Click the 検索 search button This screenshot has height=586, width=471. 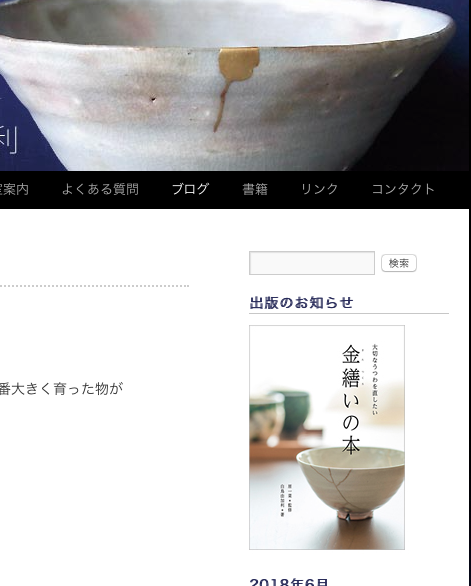pyautogui.click(x=399, y=263)
